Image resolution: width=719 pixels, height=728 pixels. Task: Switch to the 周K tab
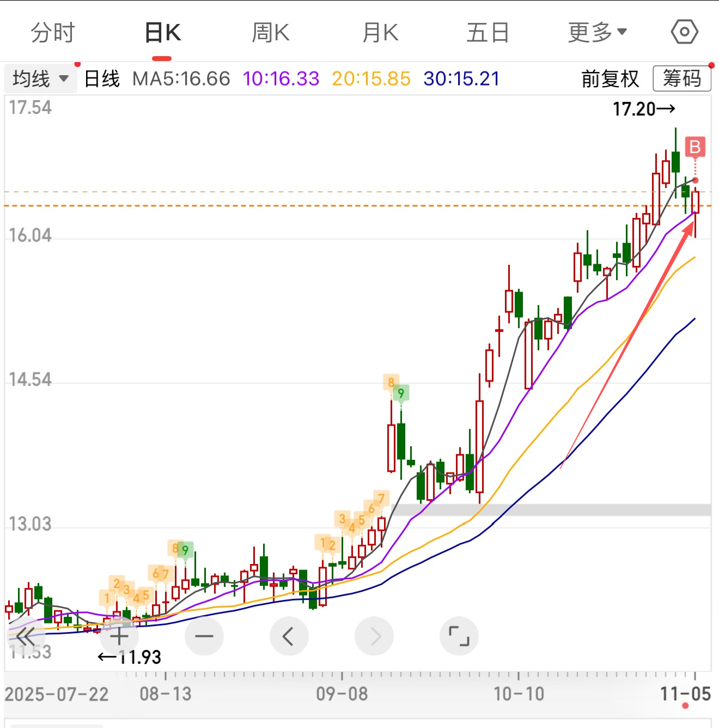(271, 33)
